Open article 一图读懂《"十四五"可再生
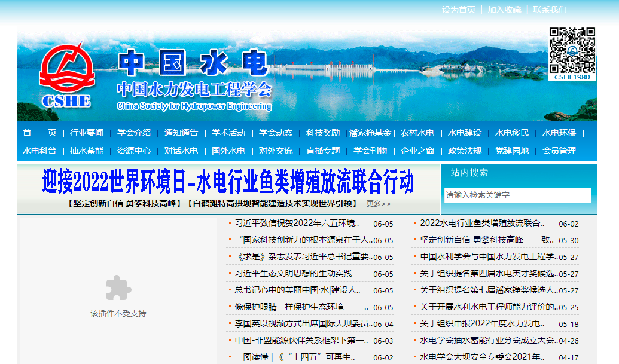619x364 pixels. coord(295,357)
